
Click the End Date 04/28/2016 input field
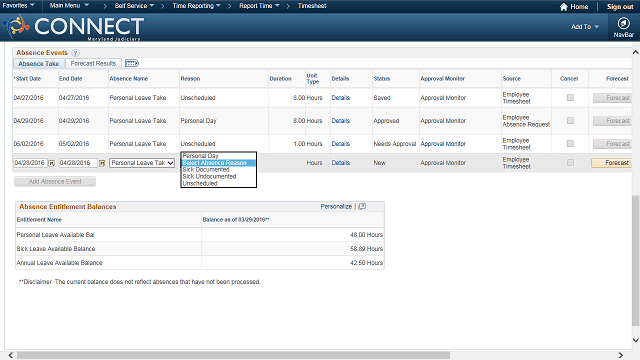tap(78, 163)
